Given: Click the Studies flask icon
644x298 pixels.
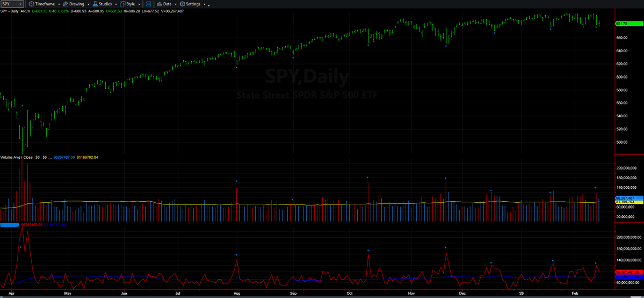Looking at the screenshot, I should point(95,4).
